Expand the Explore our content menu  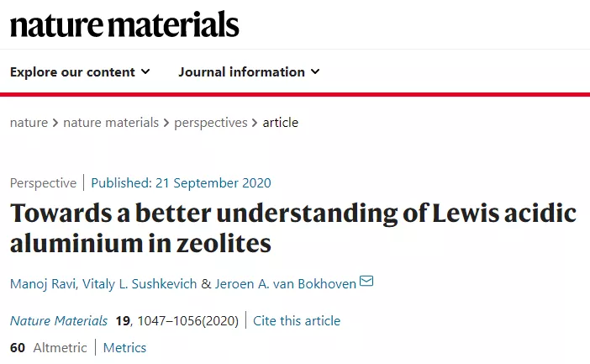click(80, 71)
